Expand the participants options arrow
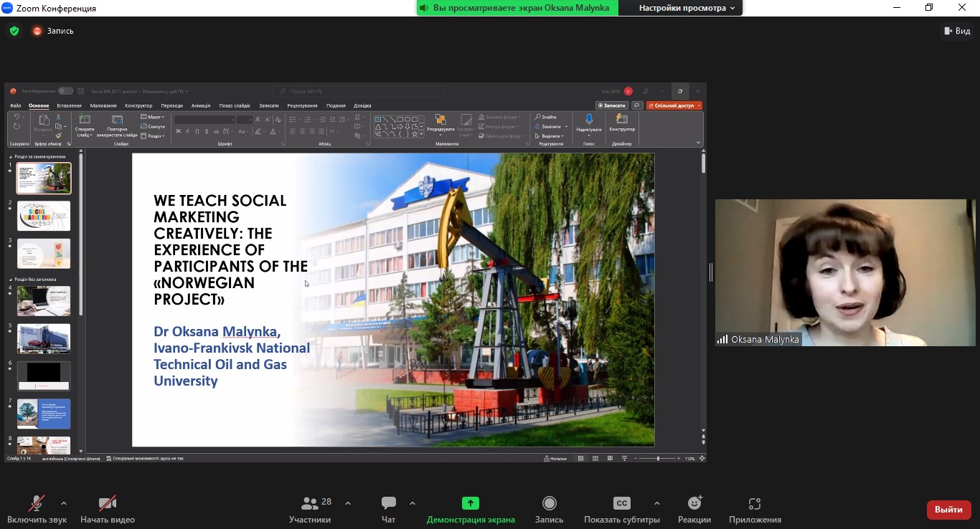Screen dimensions: 980x529 point(348,503)
